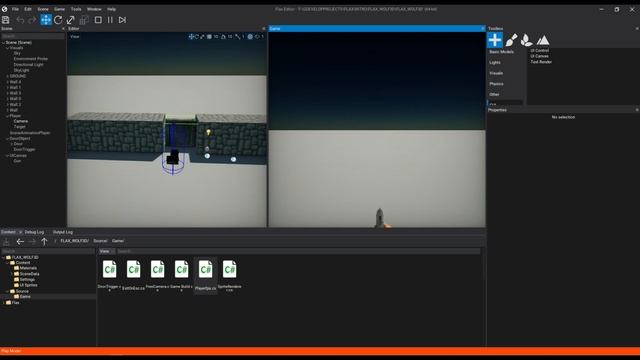
Task: Click the Scene panel search field
Action: point(33,36)
